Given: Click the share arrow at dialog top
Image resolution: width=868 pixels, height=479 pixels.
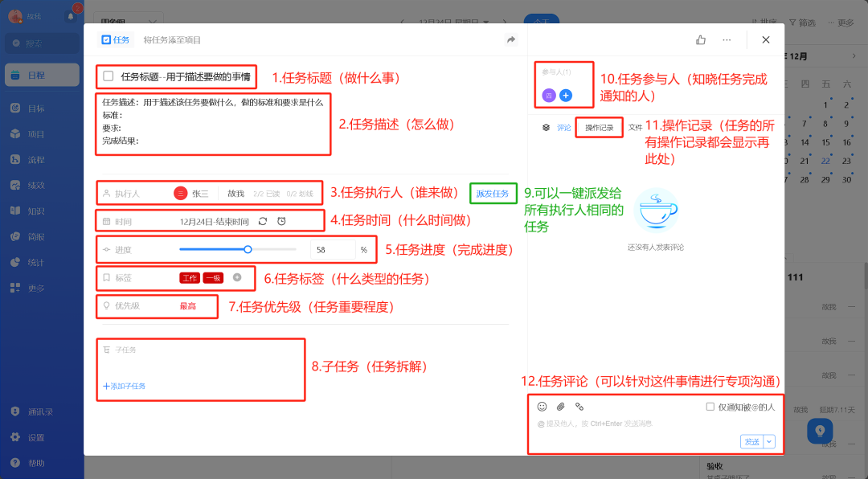Looking at the screenshot, I should (x=509, y=39).
